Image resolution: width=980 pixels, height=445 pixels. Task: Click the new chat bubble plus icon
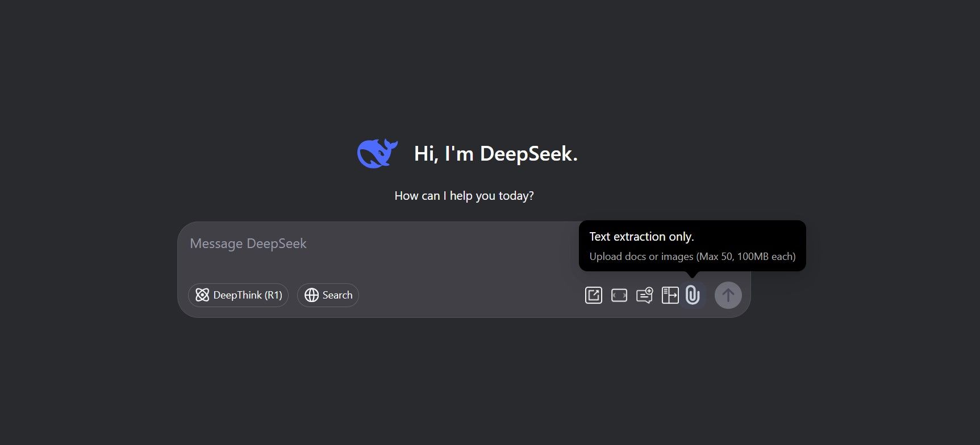coord(645,295)
